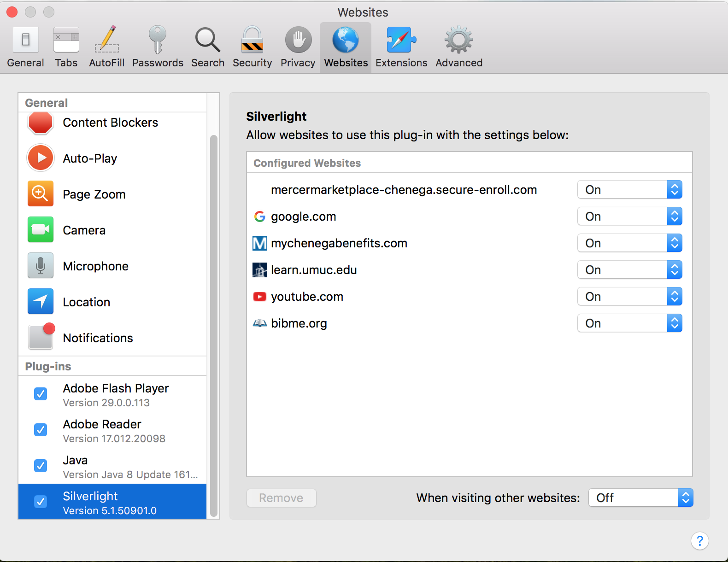728x562 pixels.
Task: Click the M favicon for mychenegabenefits.com
Action: tap(260, 243)
